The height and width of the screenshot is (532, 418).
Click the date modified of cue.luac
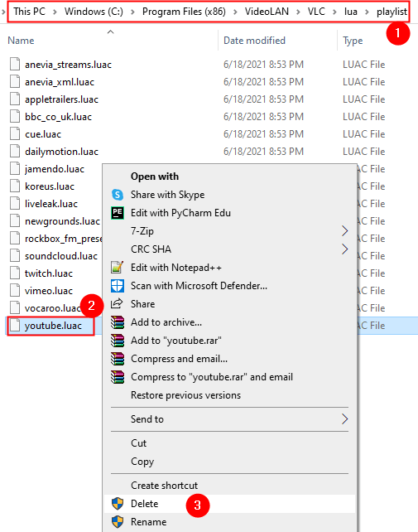(x=263, y=134)
